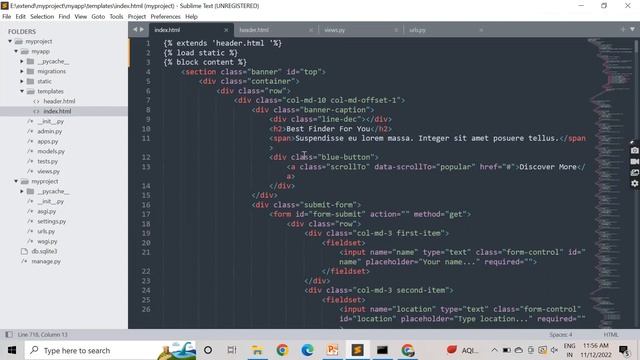Open manage.py from the sidebar
This screenshot has height=360, width=640.
tap(46, 261)
